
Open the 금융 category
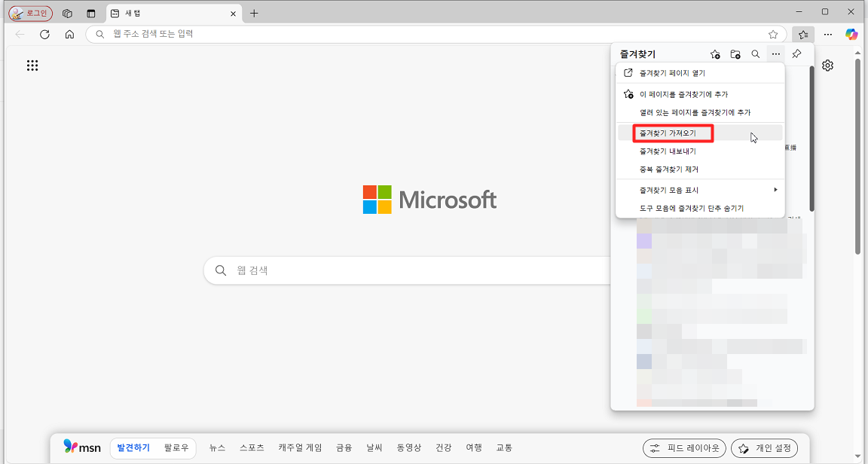coord(344,447)
